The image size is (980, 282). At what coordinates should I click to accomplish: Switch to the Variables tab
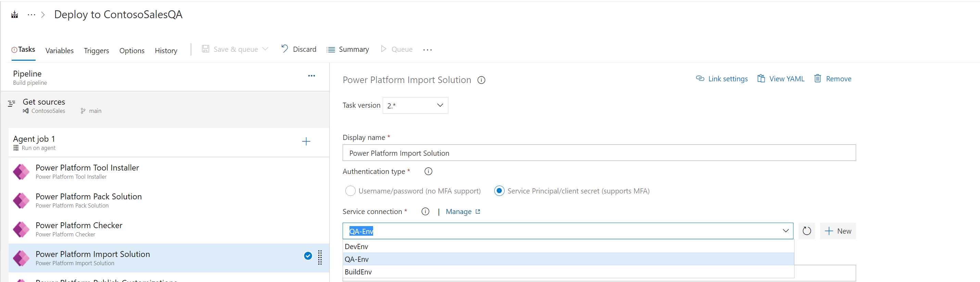click(59, 51)
